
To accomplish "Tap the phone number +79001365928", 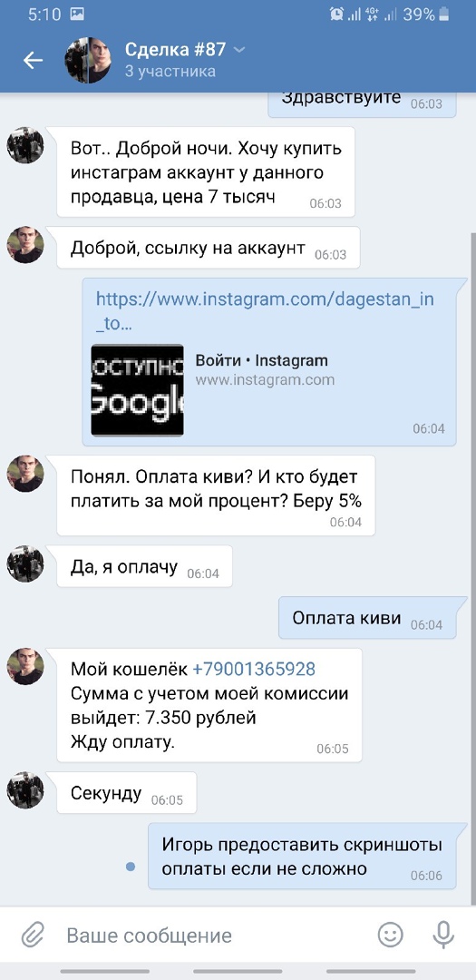I will [x=254, y=670].
